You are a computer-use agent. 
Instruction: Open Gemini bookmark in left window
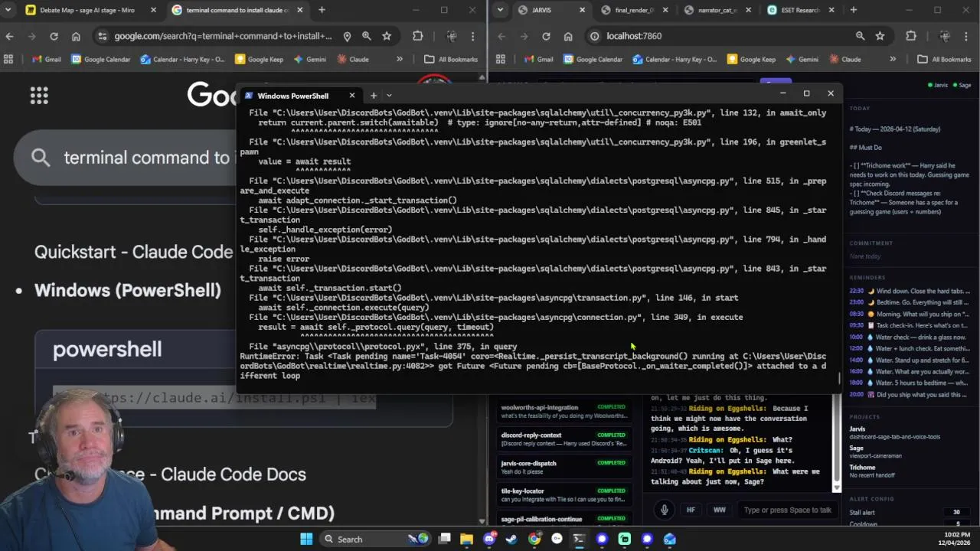(309, 59)
